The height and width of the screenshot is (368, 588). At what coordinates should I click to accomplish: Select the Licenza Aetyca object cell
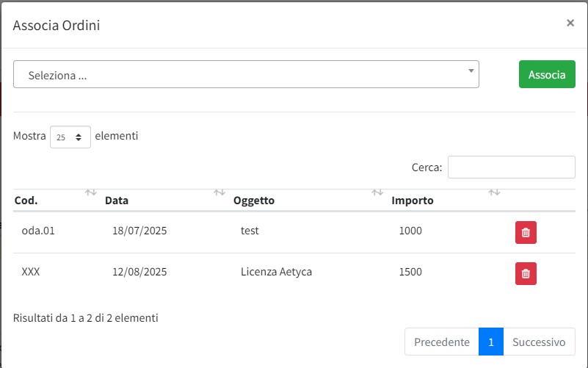click(x=276, y=272)
